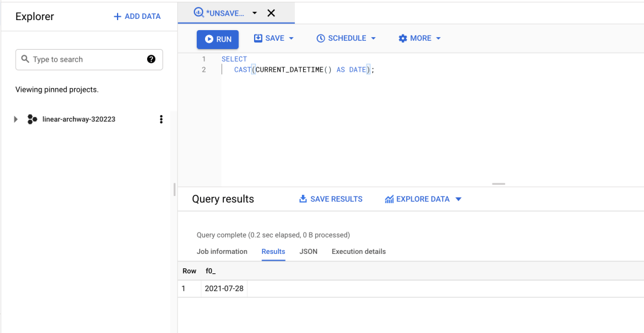
Task: Click the search magnifier icon
Action: click(x=25, y=59)
